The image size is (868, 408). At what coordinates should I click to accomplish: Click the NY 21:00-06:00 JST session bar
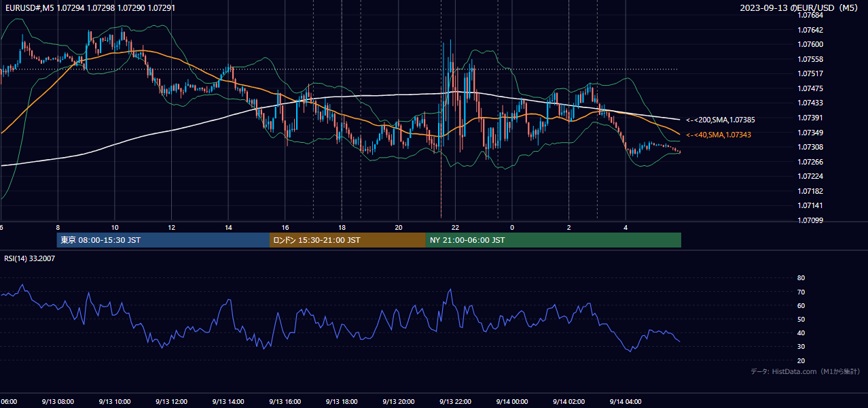click(554, 240)
